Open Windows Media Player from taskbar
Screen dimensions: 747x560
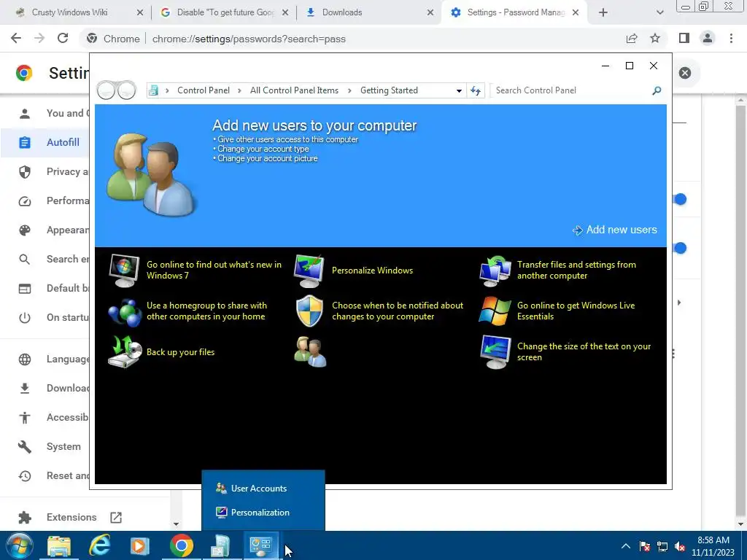139,545
